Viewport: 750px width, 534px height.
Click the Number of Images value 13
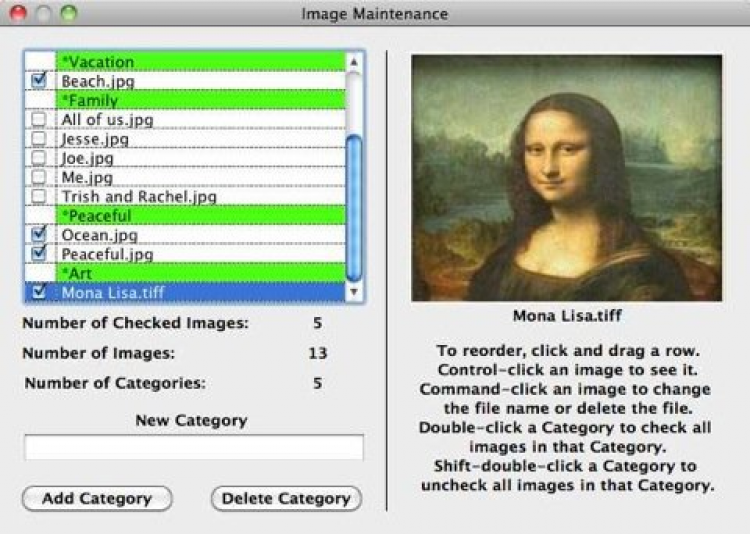click(x=318, y=353)
